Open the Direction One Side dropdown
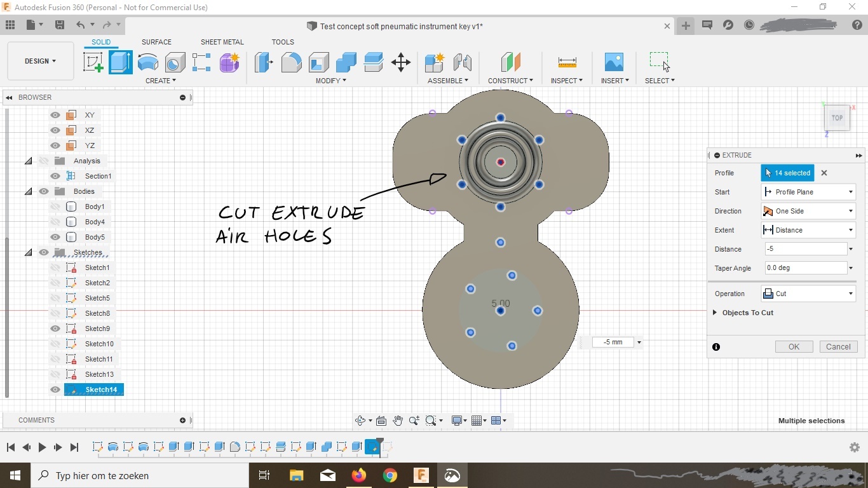 (x=808, y=211)
